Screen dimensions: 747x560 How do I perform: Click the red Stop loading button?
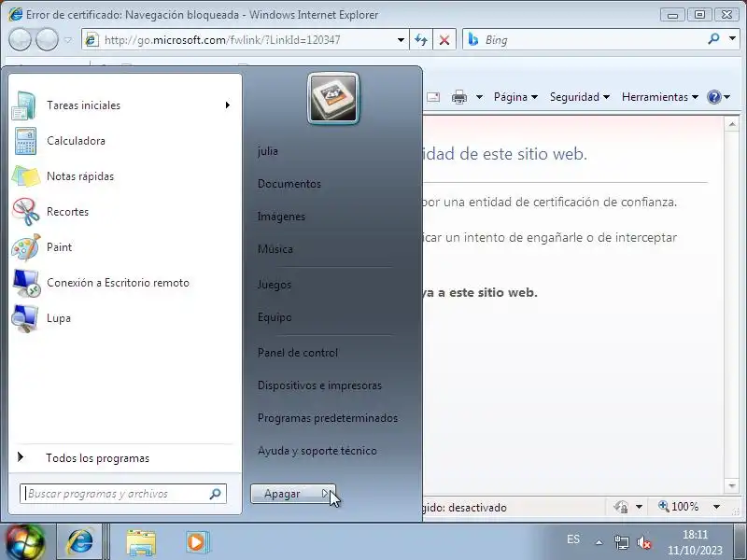[444, 40]
